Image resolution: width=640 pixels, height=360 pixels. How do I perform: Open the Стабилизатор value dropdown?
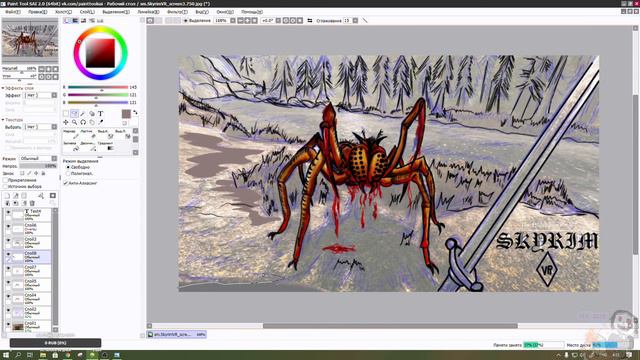pyautogui.click(x=355, y=20)
